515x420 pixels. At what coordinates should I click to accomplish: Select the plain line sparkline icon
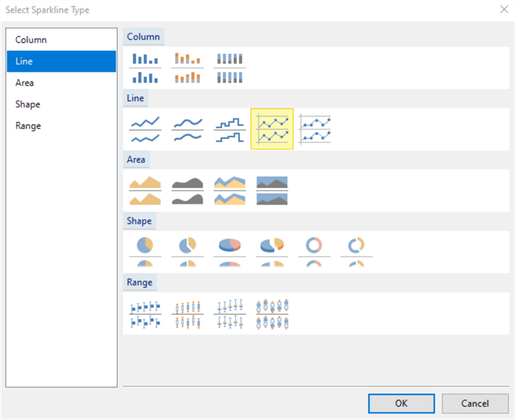[145, 128]
